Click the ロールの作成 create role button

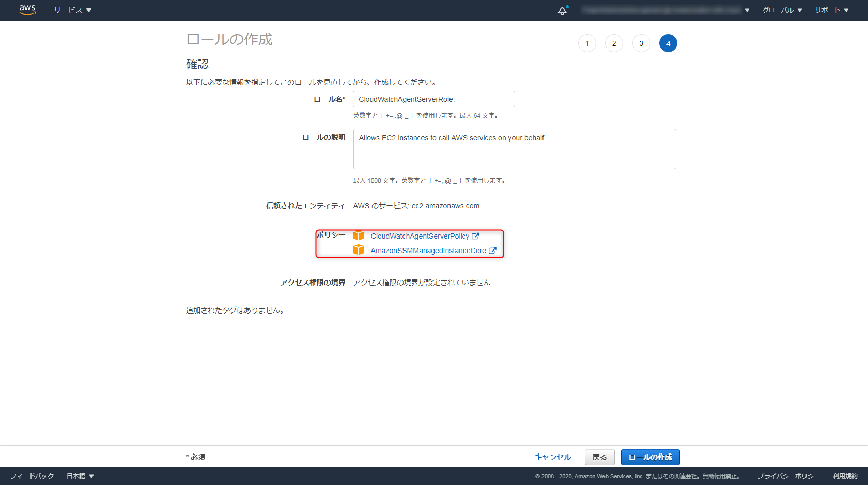(650, 457)
